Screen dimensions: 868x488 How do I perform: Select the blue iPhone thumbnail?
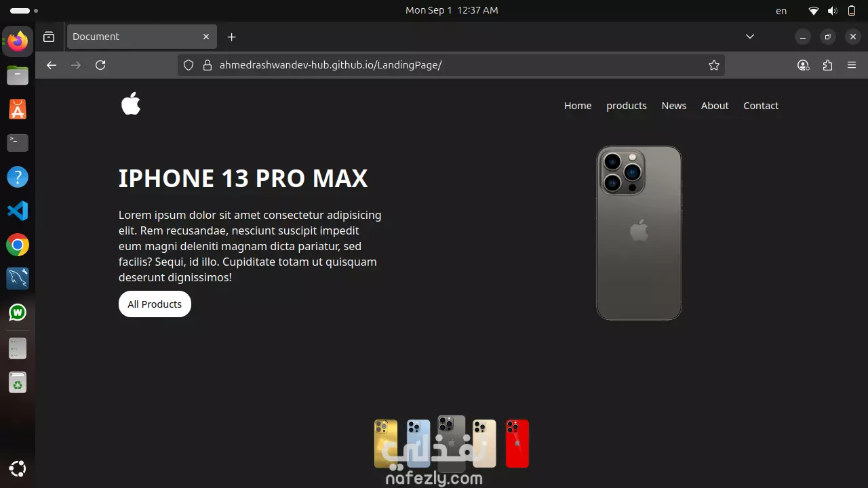click(x=418, y=444)
